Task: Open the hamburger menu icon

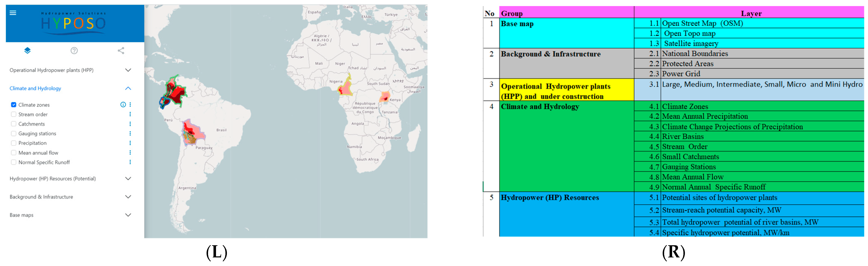Action: [13, 13]
